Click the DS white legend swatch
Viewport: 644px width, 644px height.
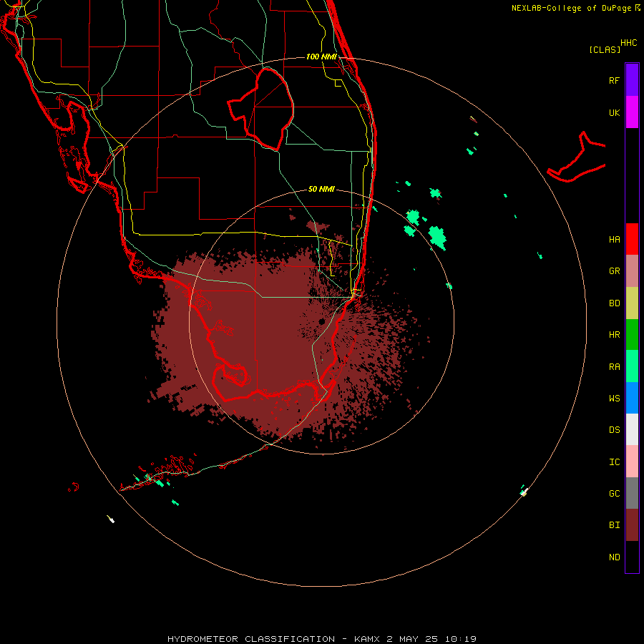click(x=632, y=429)
